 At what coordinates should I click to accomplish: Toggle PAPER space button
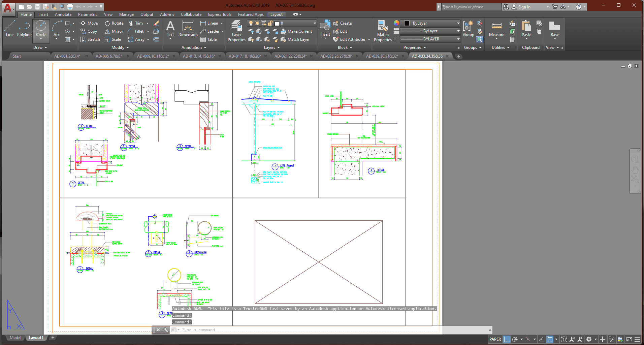pyautogui.click(x=495, y=339)
